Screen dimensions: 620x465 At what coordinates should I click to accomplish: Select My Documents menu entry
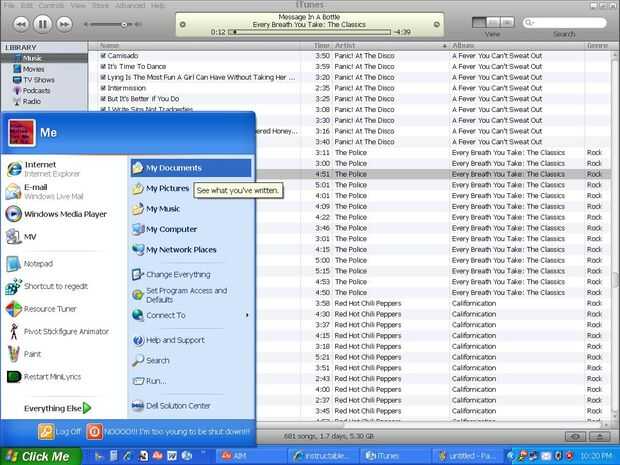pos(191,168)
